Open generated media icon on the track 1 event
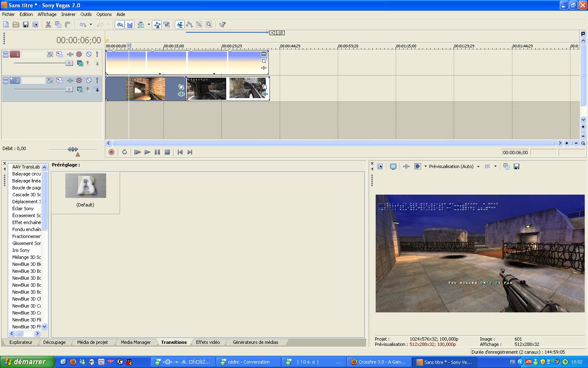The width and height of the screenshot is (588, 368). tap(264, 54)
